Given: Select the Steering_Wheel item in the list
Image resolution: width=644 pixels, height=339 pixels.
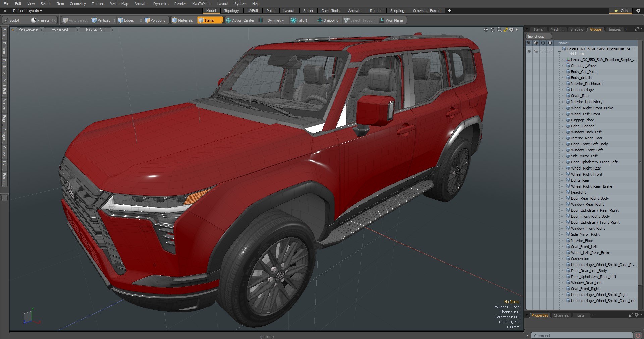Looking at the screenshot, I should (x=584, y=66).
